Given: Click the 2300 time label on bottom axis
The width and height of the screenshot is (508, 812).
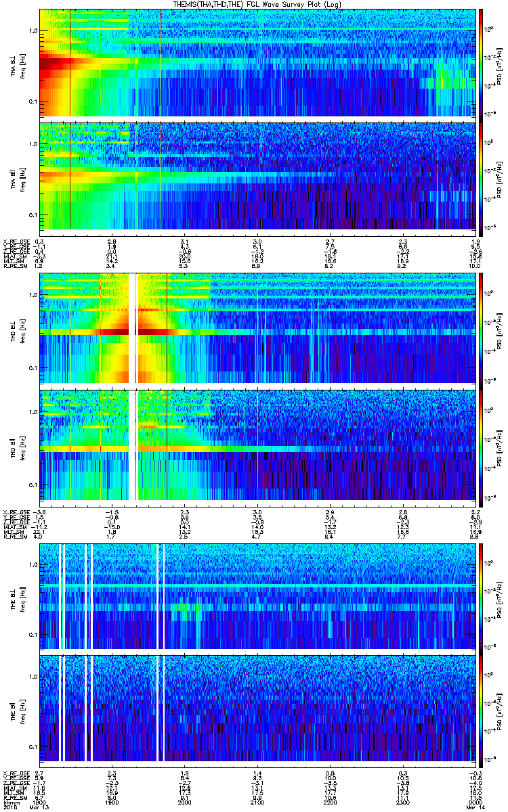Looking at the screenshot, I should click(x=402, y=801).
